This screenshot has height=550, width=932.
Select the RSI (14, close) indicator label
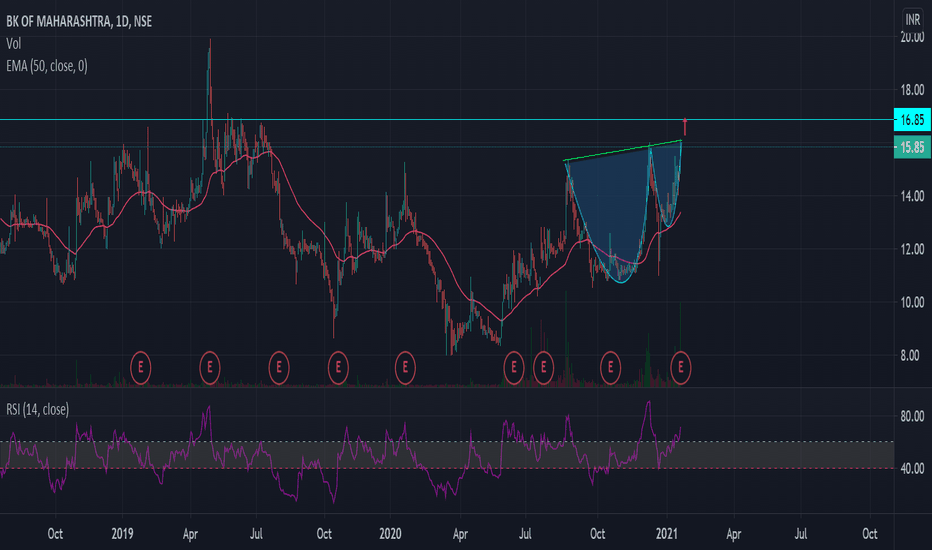[37, 409]
